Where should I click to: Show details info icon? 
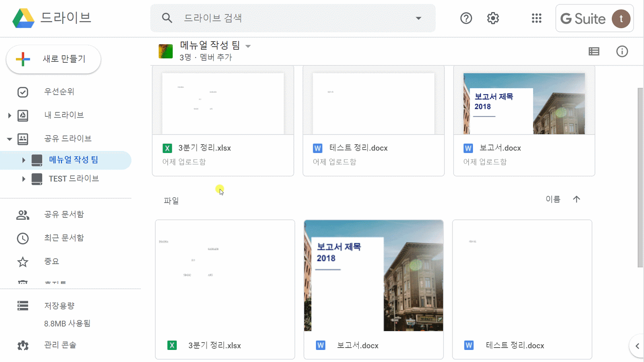622,52
